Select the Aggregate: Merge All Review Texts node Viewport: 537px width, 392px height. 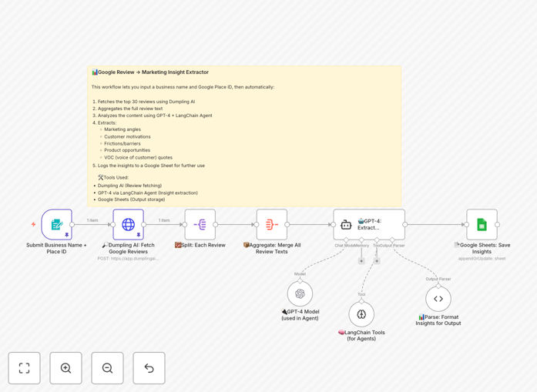coord(272,225)
